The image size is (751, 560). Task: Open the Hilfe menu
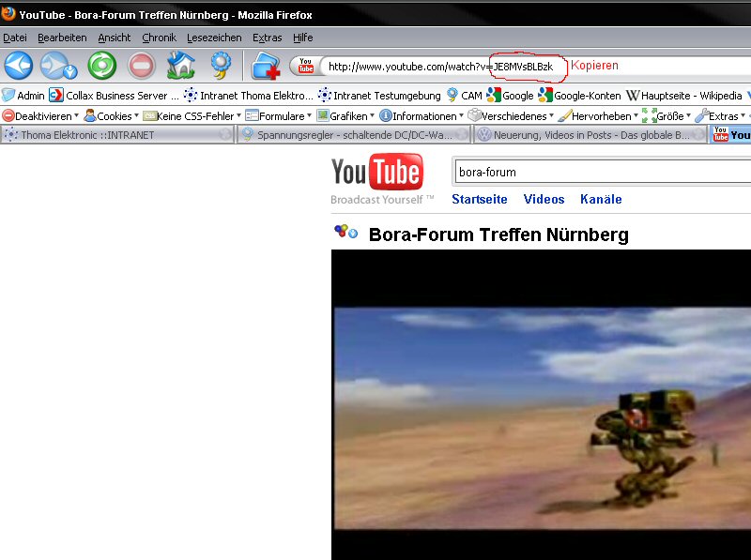[302, 38]
